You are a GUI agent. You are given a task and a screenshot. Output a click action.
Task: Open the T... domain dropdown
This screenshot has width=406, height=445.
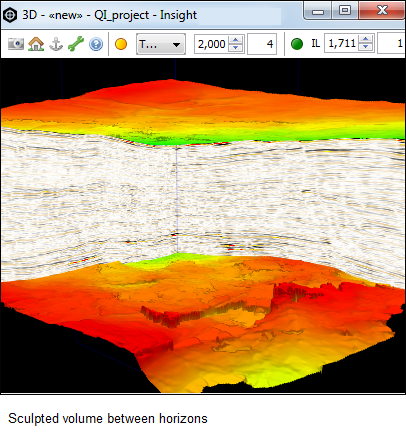click(x=161, y=44)
